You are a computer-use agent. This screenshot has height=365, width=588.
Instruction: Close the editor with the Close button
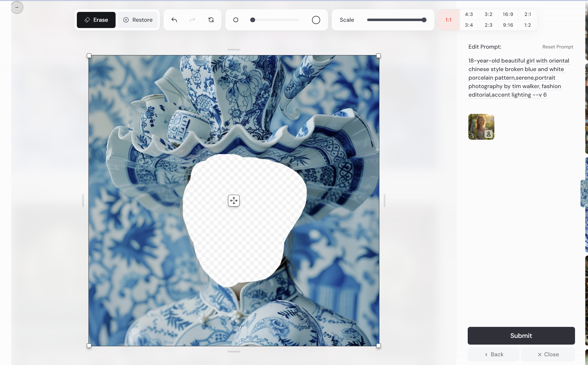548,354
